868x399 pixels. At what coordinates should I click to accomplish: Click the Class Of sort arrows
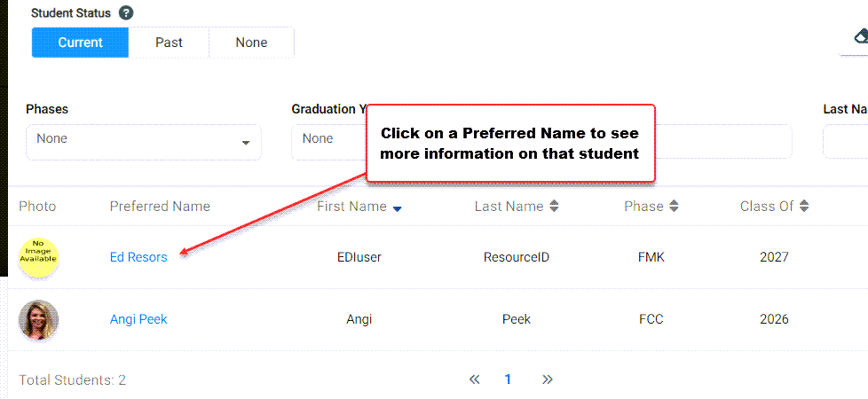804,207
